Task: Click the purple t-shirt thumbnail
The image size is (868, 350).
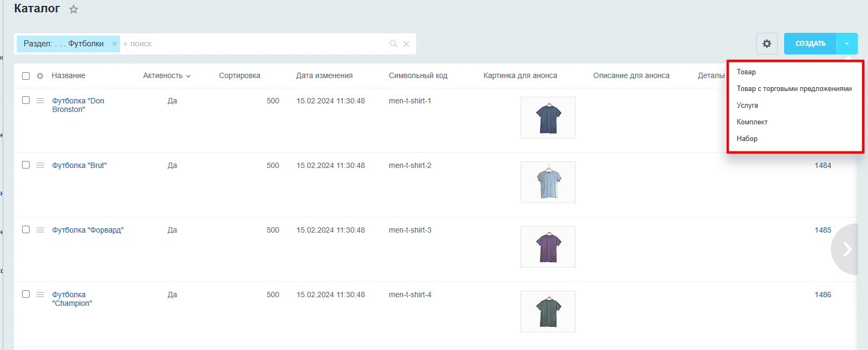Action: point(548,247)
